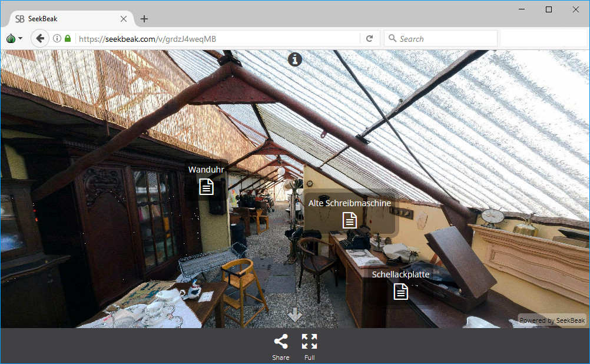Reload the page with the refresh button
This screenshot has height=364, width=590.
click(369, 39)
